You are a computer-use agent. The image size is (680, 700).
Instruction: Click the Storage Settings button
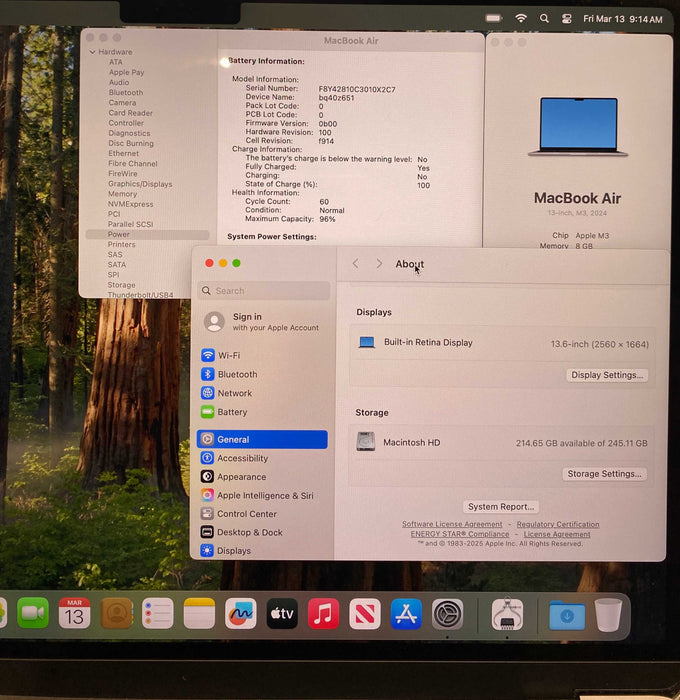[x=604, y=474]
